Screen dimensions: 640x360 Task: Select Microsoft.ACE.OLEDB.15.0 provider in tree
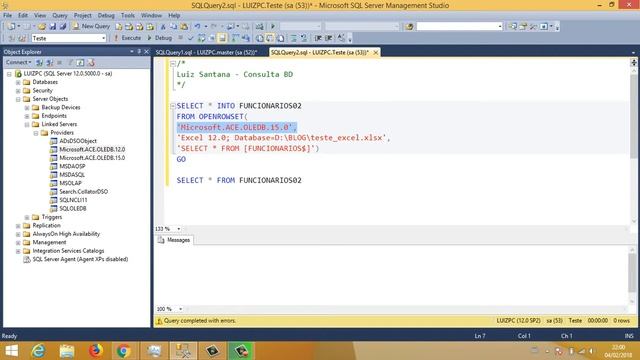[x=92, y=158]
